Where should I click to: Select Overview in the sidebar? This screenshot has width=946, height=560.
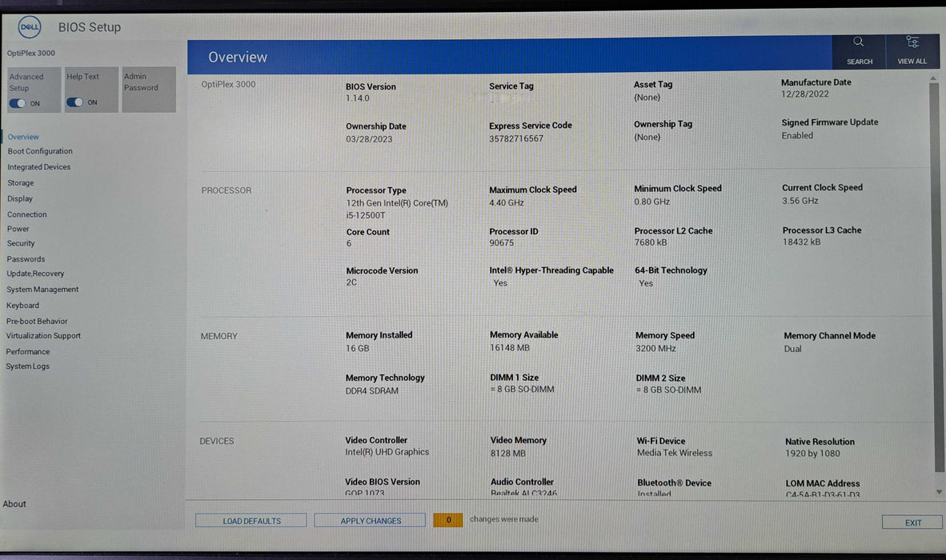(x=23, y=137)
